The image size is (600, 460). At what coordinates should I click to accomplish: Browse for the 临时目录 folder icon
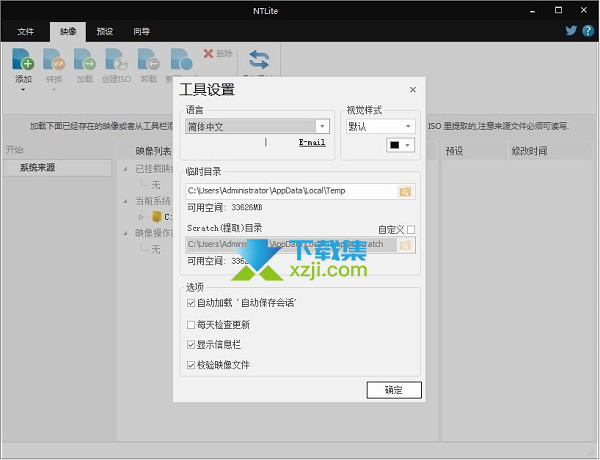coord(405,192)
